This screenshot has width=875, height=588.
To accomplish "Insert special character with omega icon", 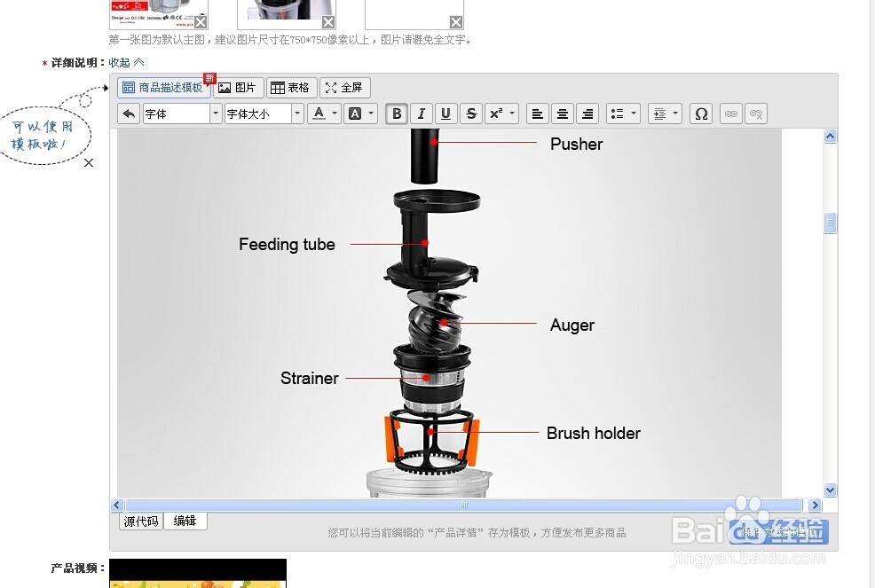I will tap(701, 114).
